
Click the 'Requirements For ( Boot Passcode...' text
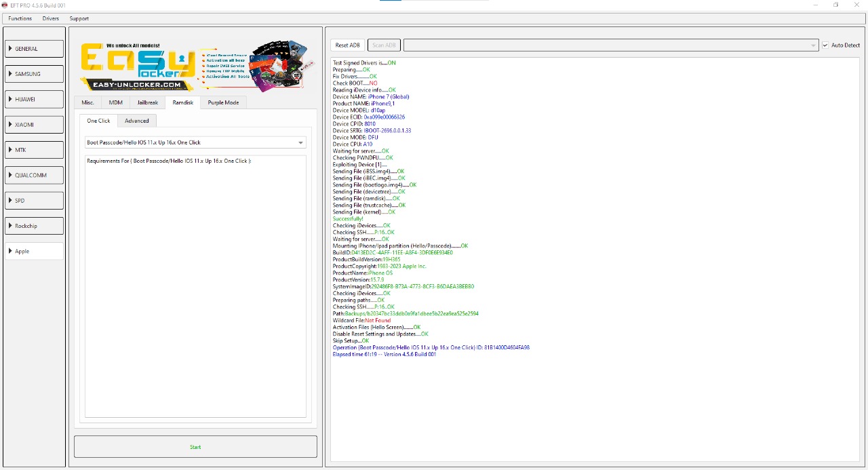pyautogui.click(x=169, y=161)
